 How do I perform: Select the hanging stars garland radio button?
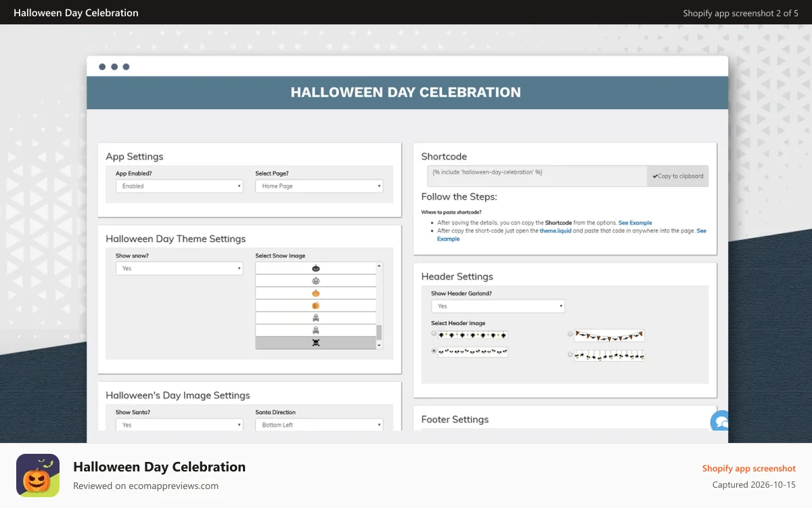(x=570, y=354)
